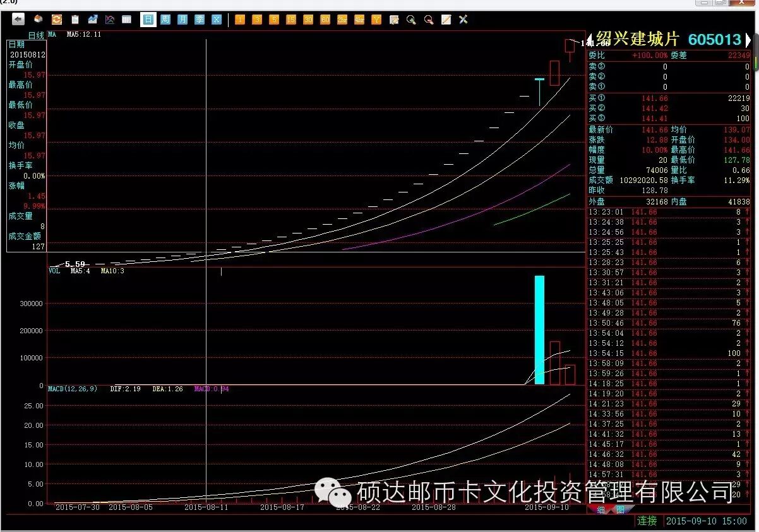The height and width of the screenshot is (532, 759).
Task: Select the 14:46:32 trade tick row
Action: pyautogui.click(x=669, y=454)
